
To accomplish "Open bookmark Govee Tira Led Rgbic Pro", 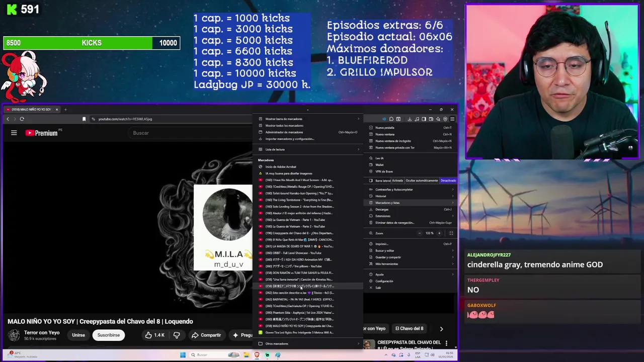I will pyautogui.click(x=308, y=333).
